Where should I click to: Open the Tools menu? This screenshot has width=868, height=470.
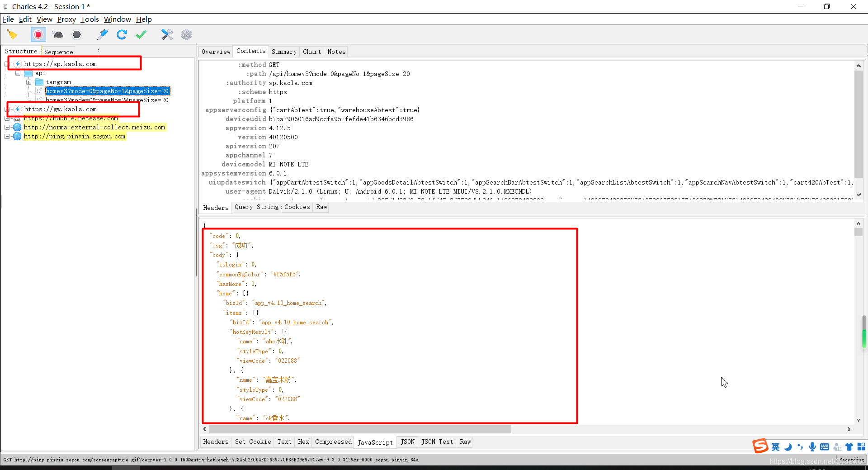[90, 19]
